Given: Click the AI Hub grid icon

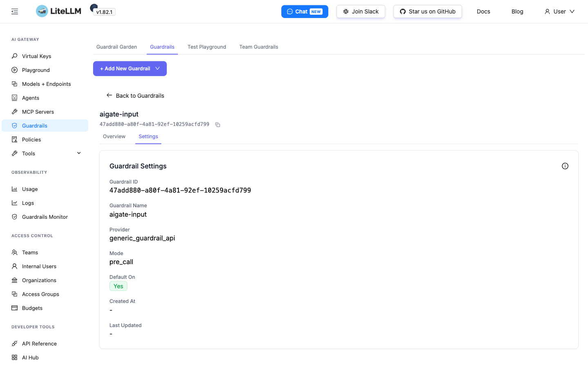Looking at the screenshot, I should point(15,357).
